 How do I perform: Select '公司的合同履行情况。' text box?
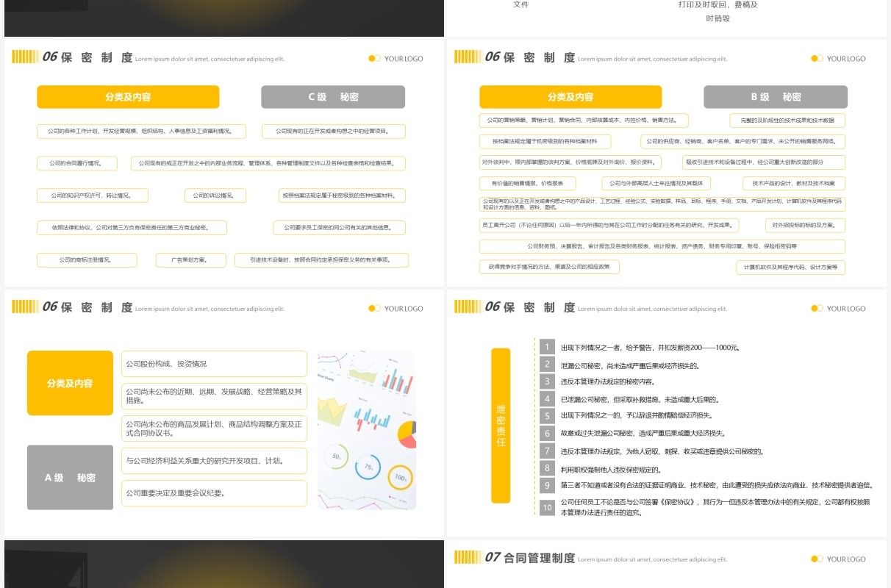pos(76,163)
